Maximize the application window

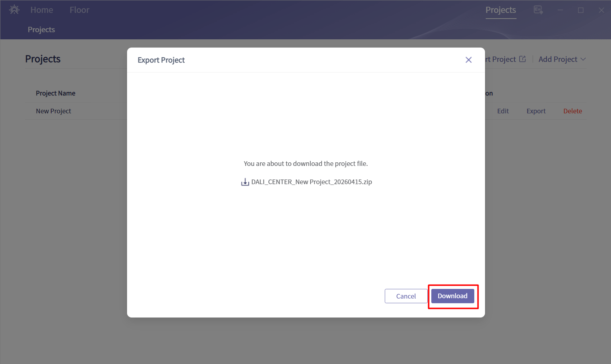click(581, 10)
